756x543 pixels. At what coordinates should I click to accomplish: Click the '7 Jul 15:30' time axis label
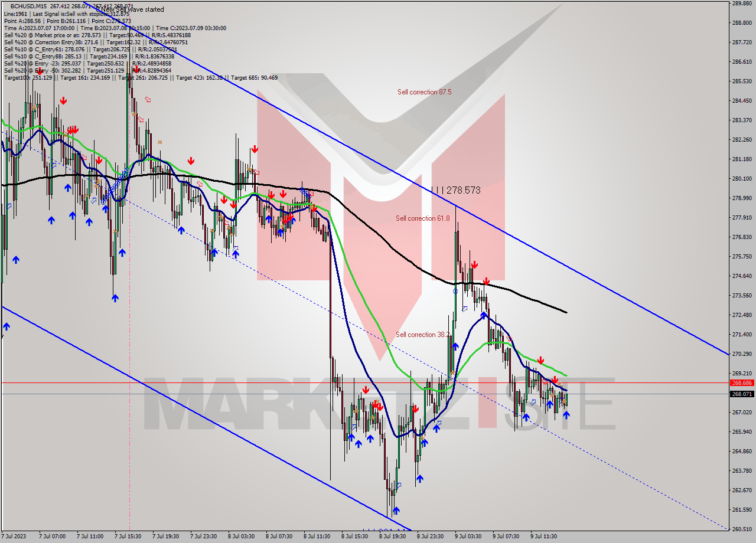(128, 537)
